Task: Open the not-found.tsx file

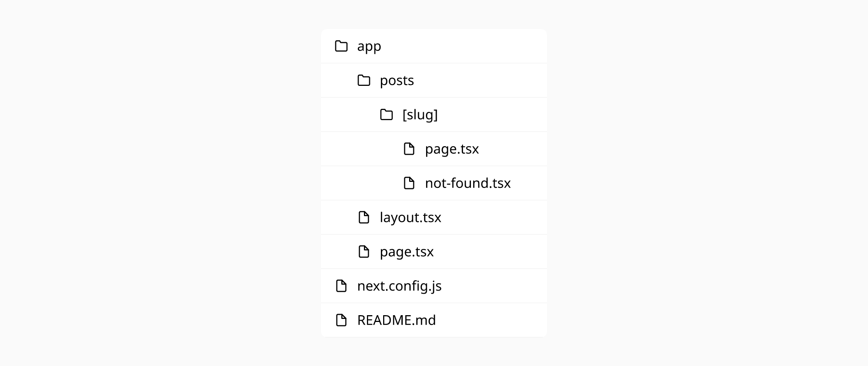Action: pos(434,183)
